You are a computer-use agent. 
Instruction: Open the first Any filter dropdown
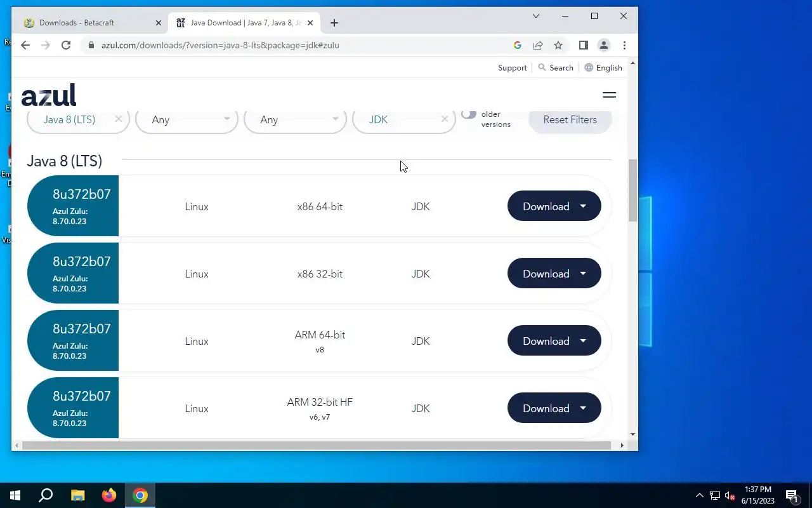[187, 119]
